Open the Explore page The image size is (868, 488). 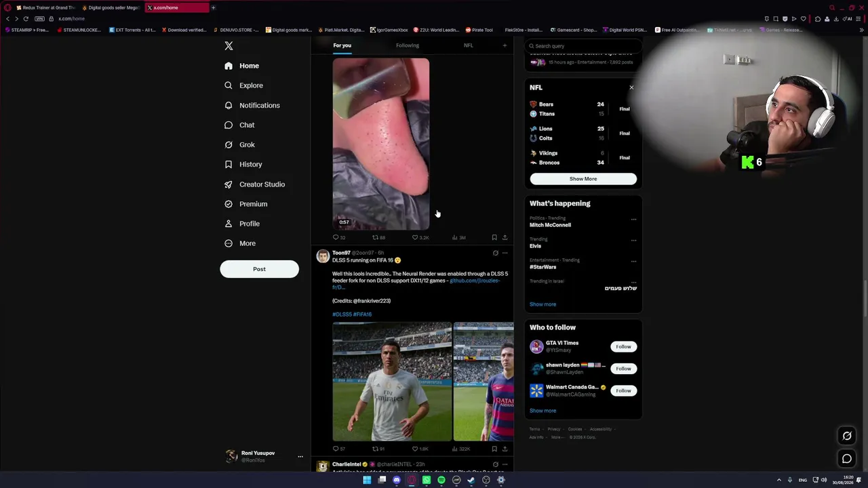[243, 85]
